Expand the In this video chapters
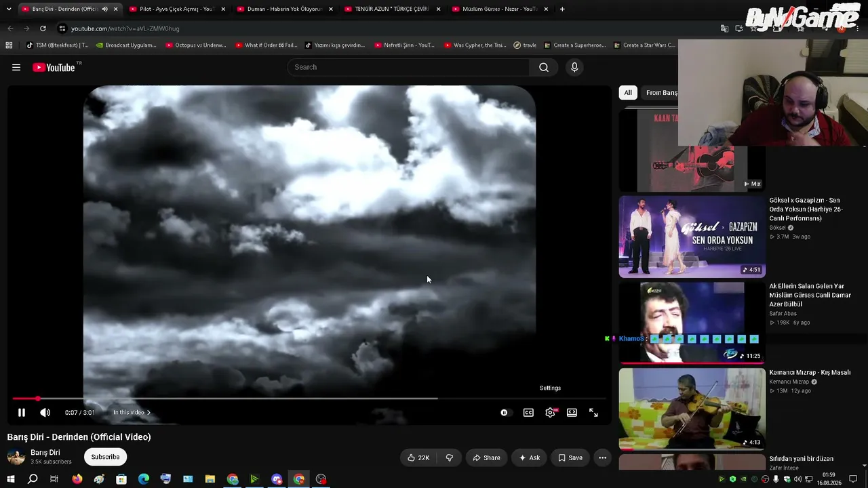Image resolution: width=868 pixels, height=488 pixels. [132, 413]
